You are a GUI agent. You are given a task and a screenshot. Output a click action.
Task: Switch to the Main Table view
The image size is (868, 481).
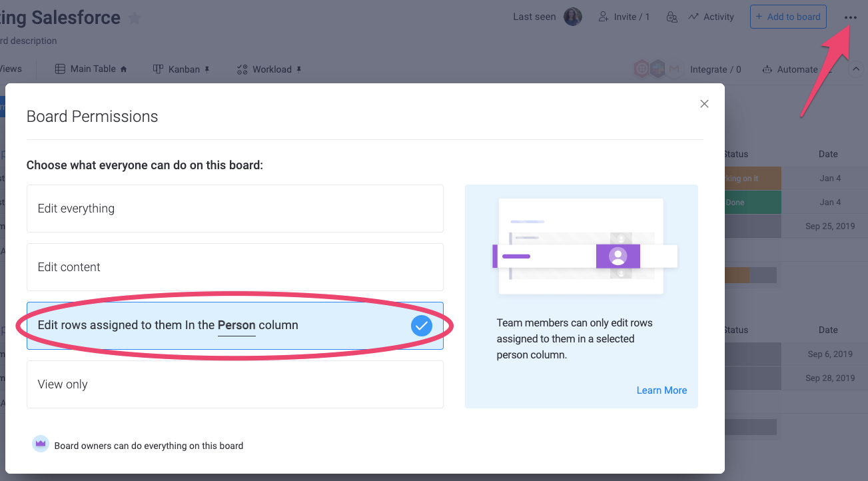coord(91,69)
